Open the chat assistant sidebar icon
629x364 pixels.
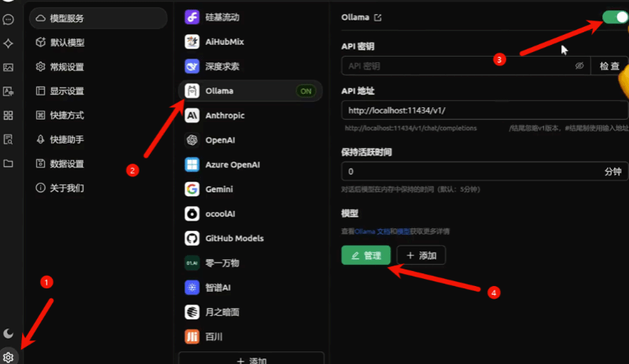click(x=8, y=19)
